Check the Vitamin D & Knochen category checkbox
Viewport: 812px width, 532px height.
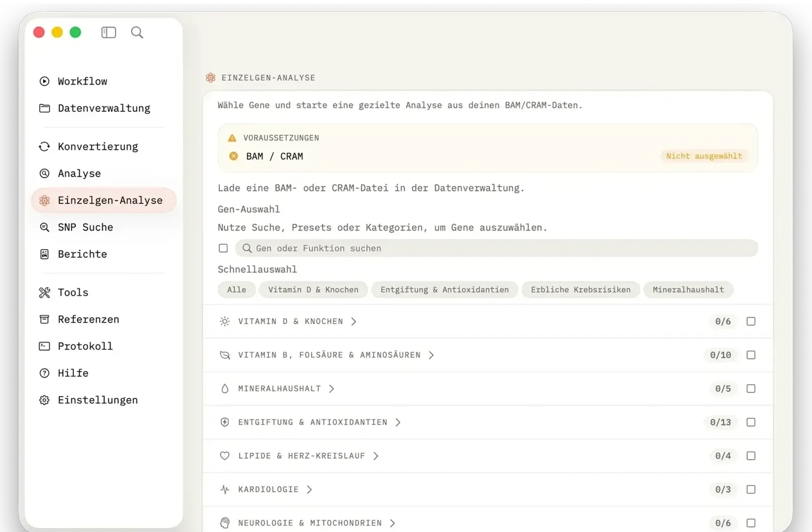pyautogui.click(x=751, y=321)
